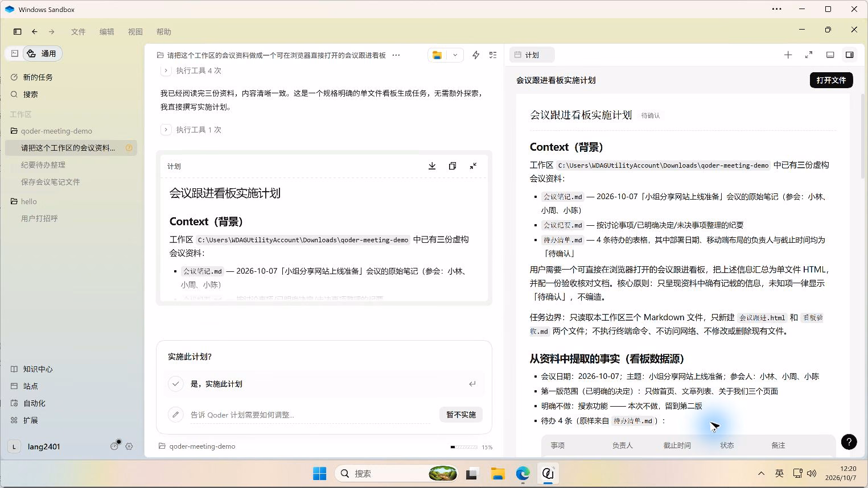868x488 pixels.
Task: Open the usage gauge icon near lang2401
Action: pyautogui.click(x=114, y=446)
